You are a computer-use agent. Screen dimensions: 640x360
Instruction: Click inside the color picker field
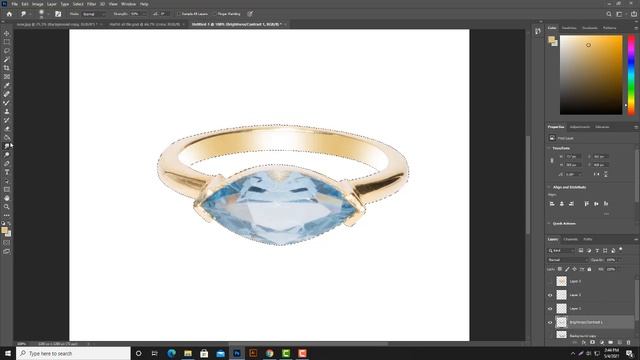591,75
